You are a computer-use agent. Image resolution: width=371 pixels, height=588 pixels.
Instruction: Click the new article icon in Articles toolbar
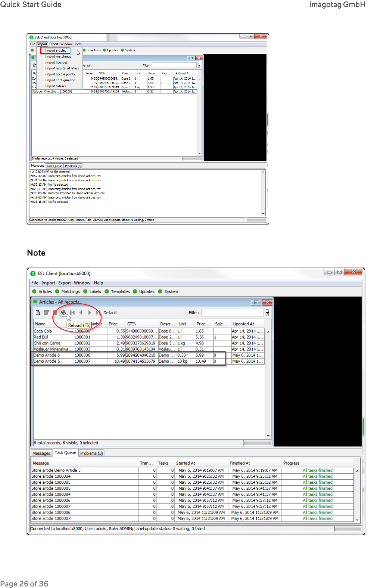[x=38, y=313]
